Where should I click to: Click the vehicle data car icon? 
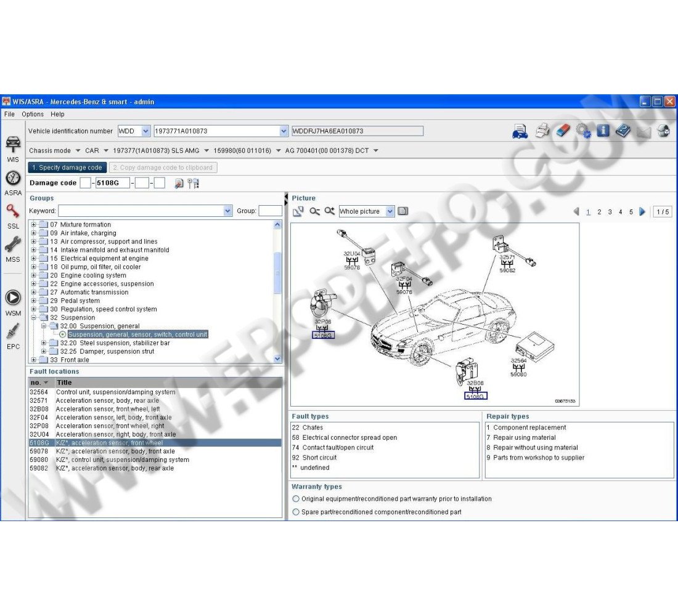click(x=520, y=131)
